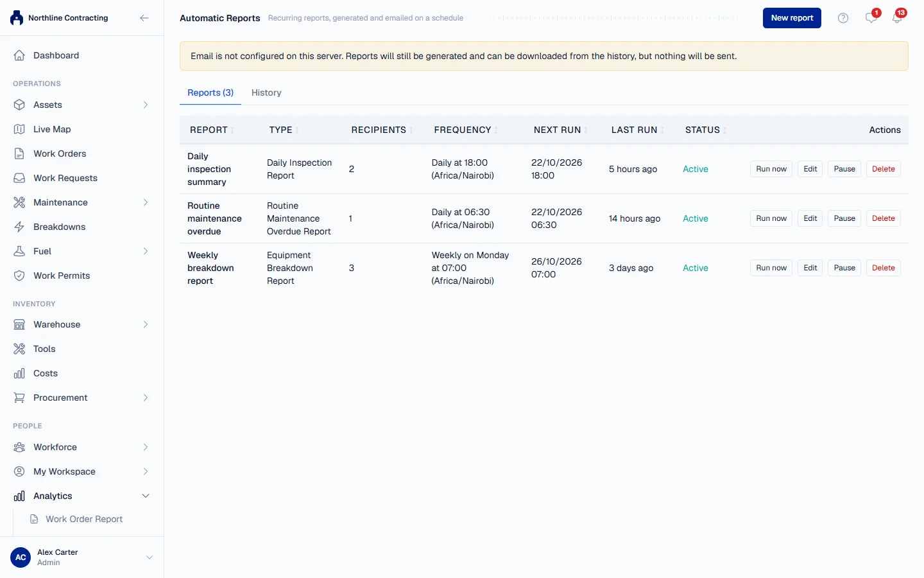Click the Tools icon in sidebar
The image size is (924, 578).
click(19, 349)
